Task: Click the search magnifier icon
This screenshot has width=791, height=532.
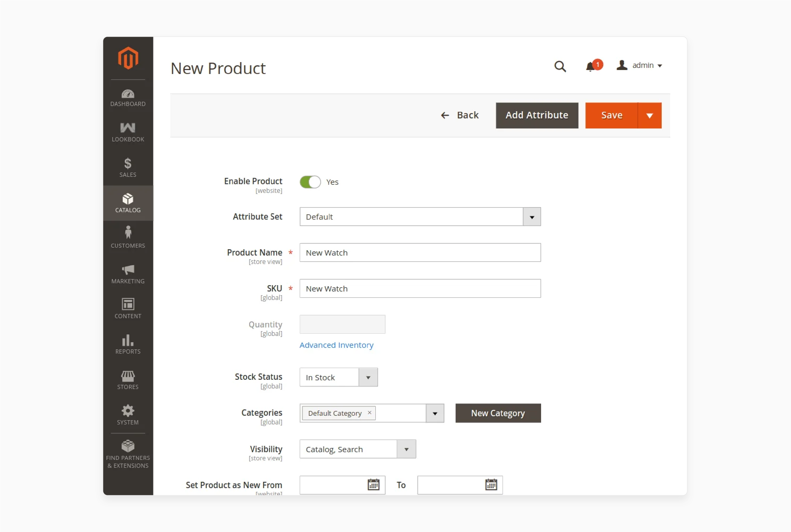Action: tap(560, 66)
